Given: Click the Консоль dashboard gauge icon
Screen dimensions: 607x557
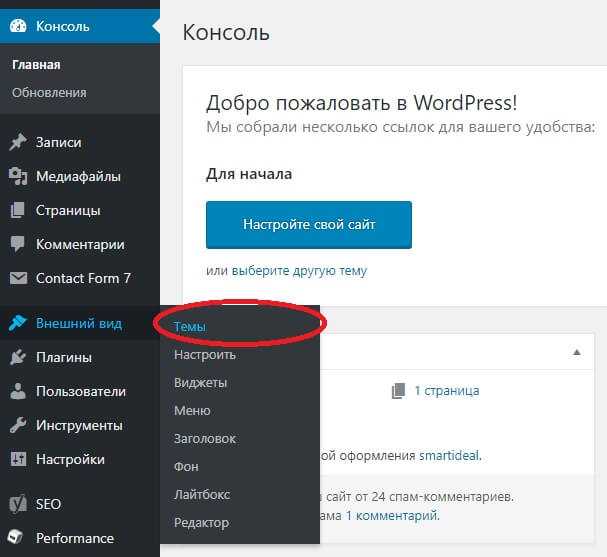Looking at the screenshot, I should click(18, 26).
